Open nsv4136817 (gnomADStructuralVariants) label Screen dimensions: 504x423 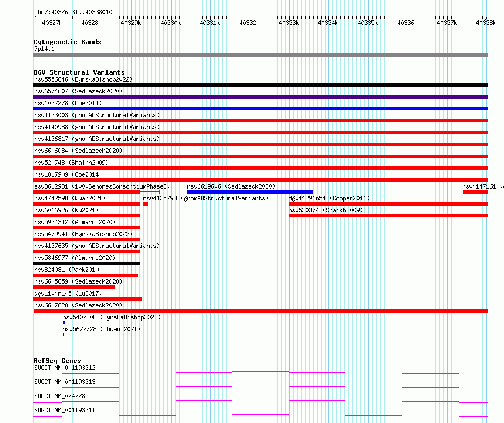(x=97, y=139)
